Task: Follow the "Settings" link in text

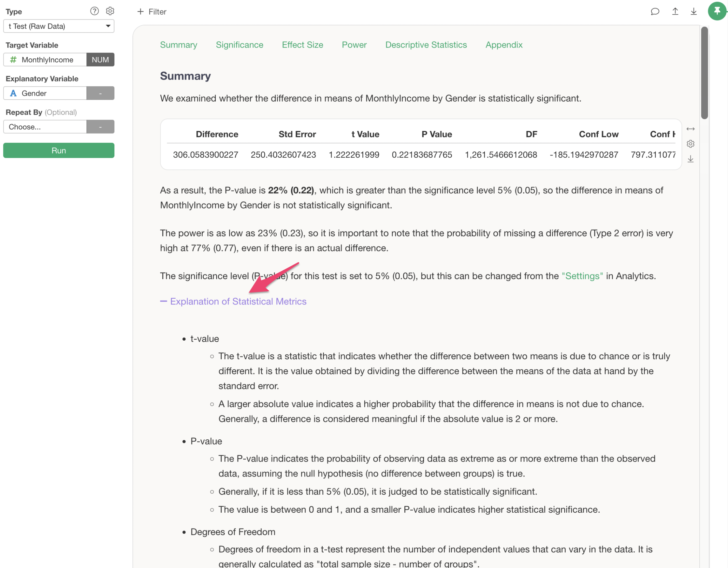Action: tap(582, 276)
